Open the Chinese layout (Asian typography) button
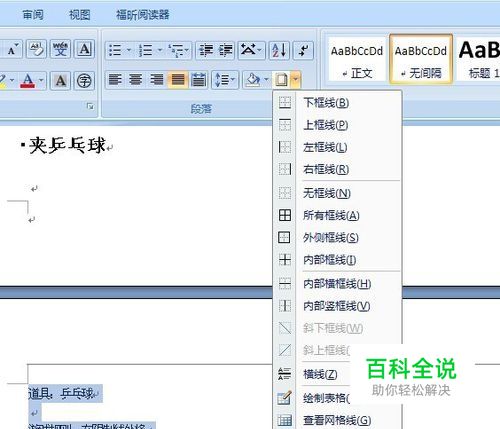500x429 pixels. pos(251,50)
